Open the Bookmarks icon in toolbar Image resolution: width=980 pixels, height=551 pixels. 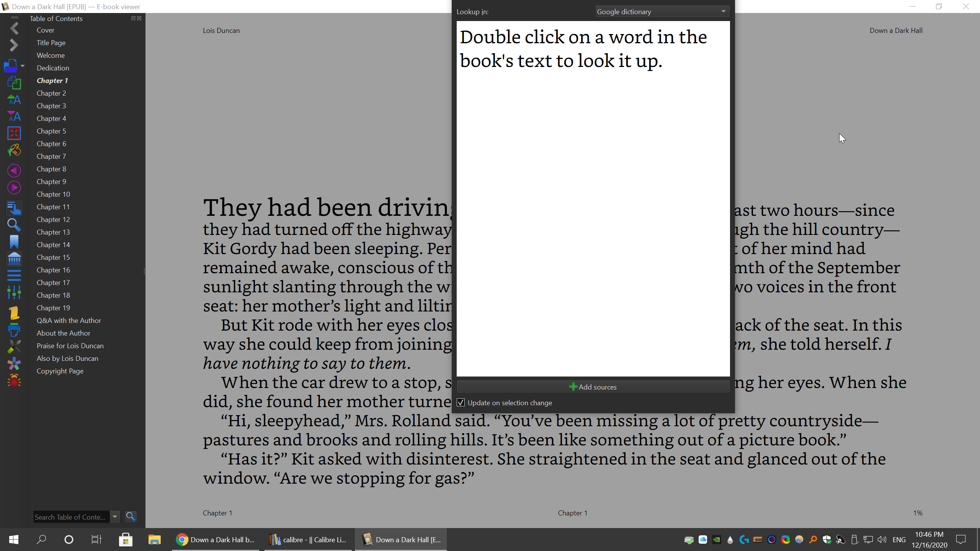pyautogui.click(x=14, y=242)
